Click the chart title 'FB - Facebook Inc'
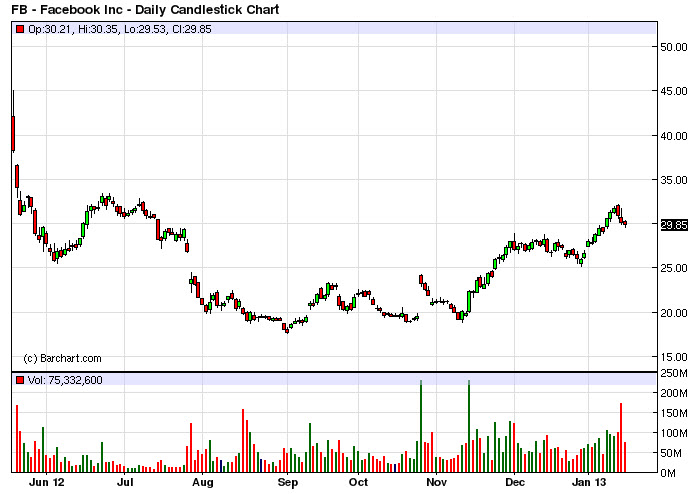696x494 pixels. pyautogui.click(x=67, y=9)
